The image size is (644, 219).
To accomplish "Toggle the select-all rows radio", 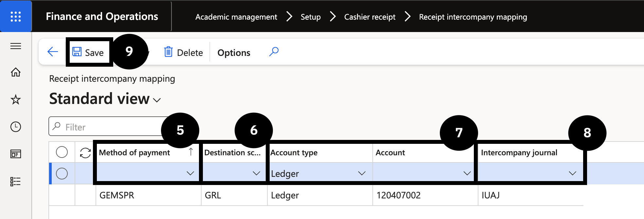I will click(x=62, y=152).
